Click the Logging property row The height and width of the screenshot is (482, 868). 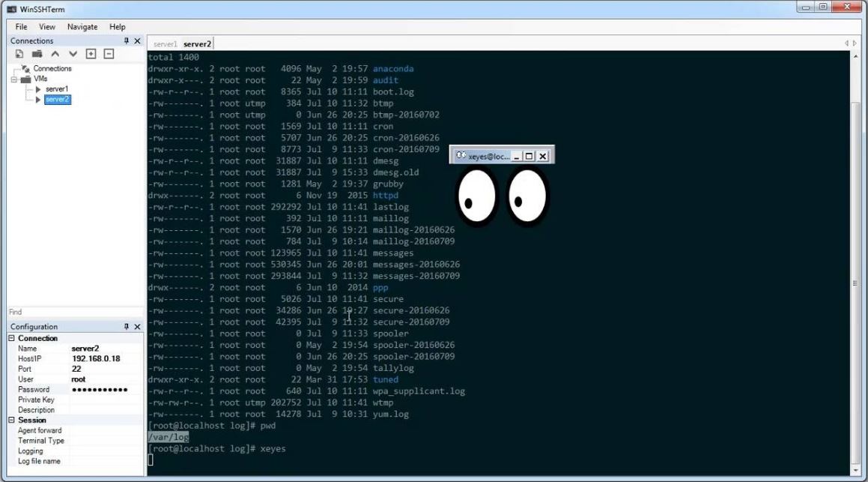click(x=76, y=451)
